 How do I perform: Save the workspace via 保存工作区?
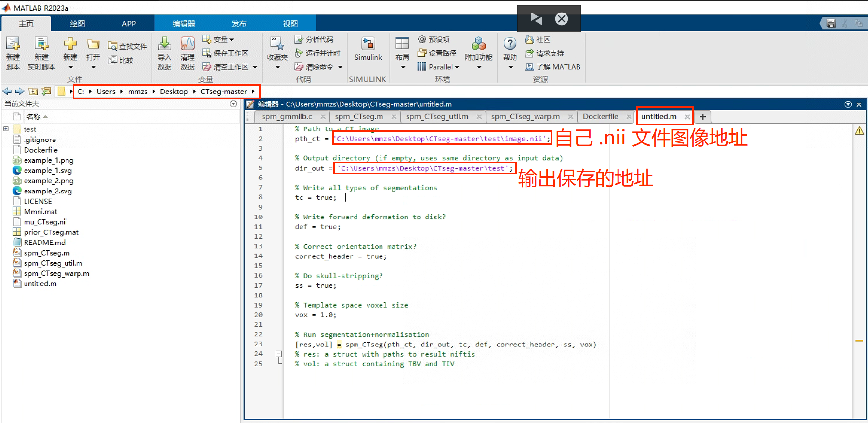225,53
